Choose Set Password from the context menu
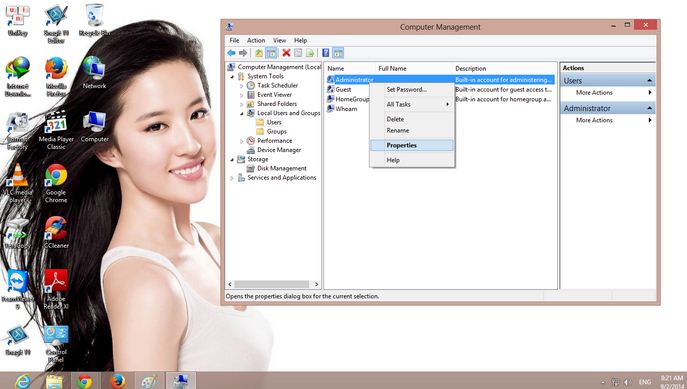The width and height of the screenshot is (687, 389). [412, 89]
